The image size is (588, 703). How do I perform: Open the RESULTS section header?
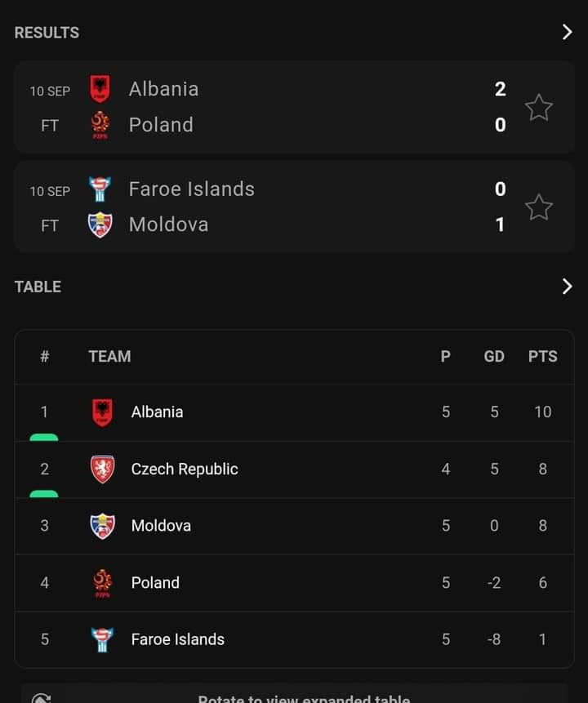click(x=47, y=33)
